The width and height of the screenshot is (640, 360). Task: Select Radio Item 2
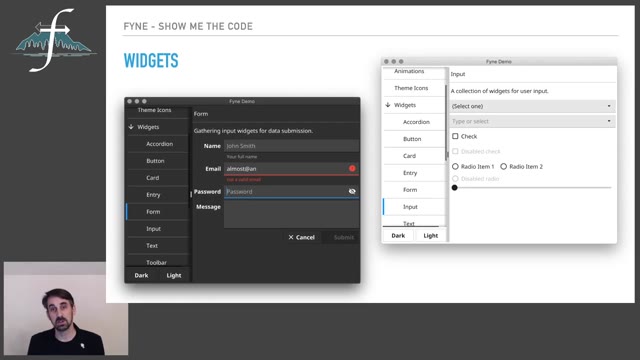(x=504, y=167)
